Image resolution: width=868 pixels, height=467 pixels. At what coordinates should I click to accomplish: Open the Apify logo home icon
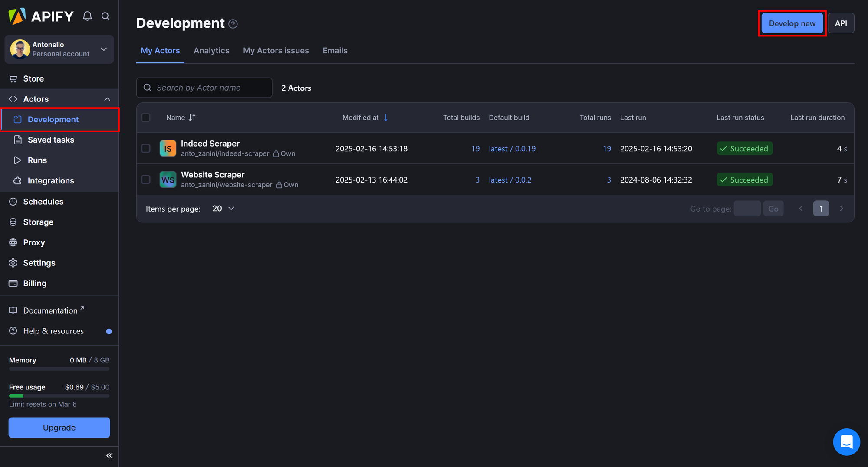click(16, 16)
